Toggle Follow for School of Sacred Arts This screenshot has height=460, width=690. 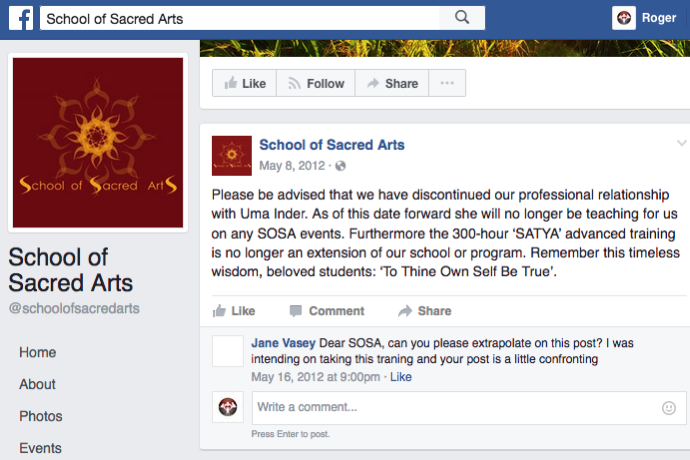coord(314,84)
